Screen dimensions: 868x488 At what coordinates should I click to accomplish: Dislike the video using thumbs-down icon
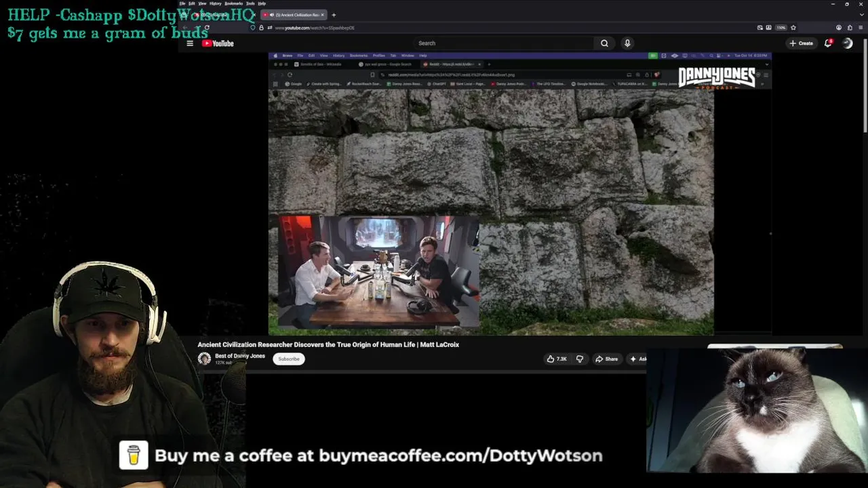(x=580, y=359)
